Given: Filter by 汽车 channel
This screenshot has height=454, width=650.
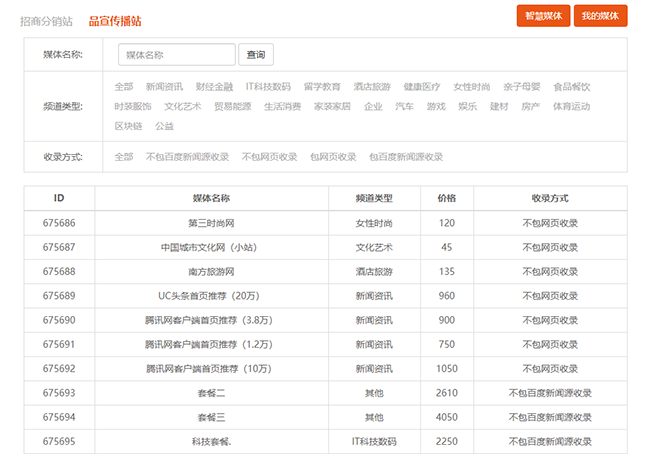Looking at the screenshot, I should pyautogui.click(x=405, y=107).
